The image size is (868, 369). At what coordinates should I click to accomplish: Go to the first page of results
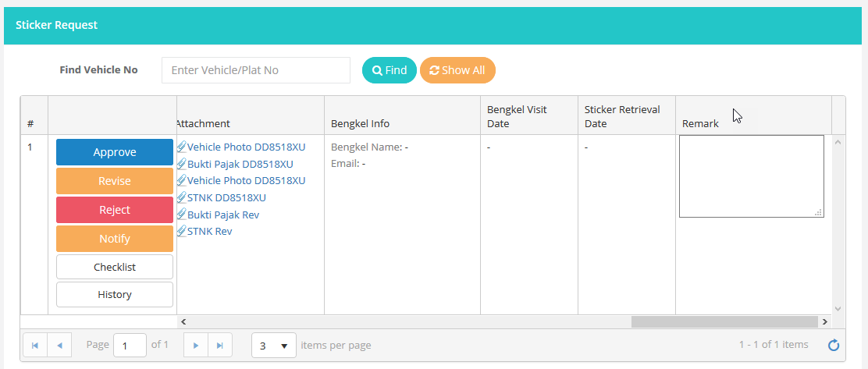point(35,345)
